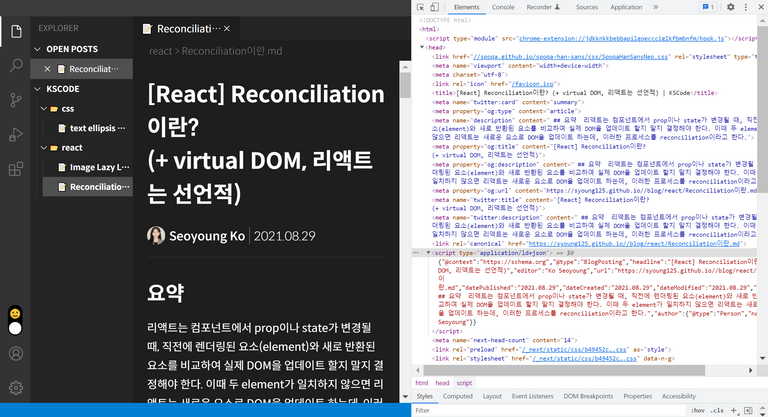Click new style rule plus icon

(x=734, y=410)
